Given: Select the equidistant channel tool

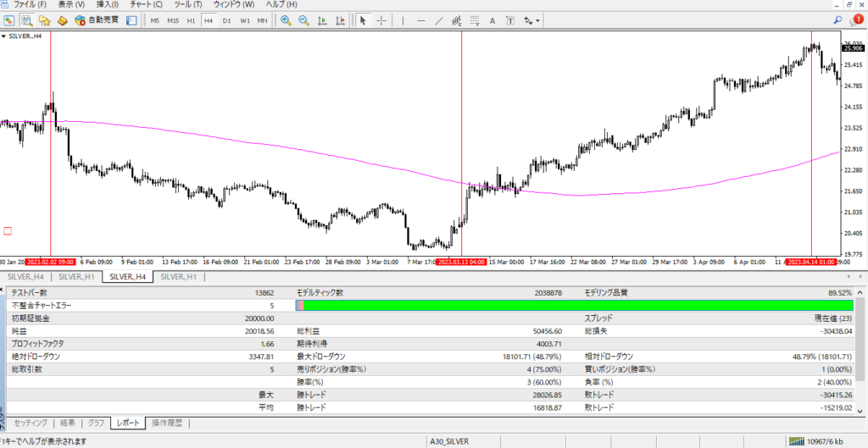Looking at the screenshot, I should point(458,20).
